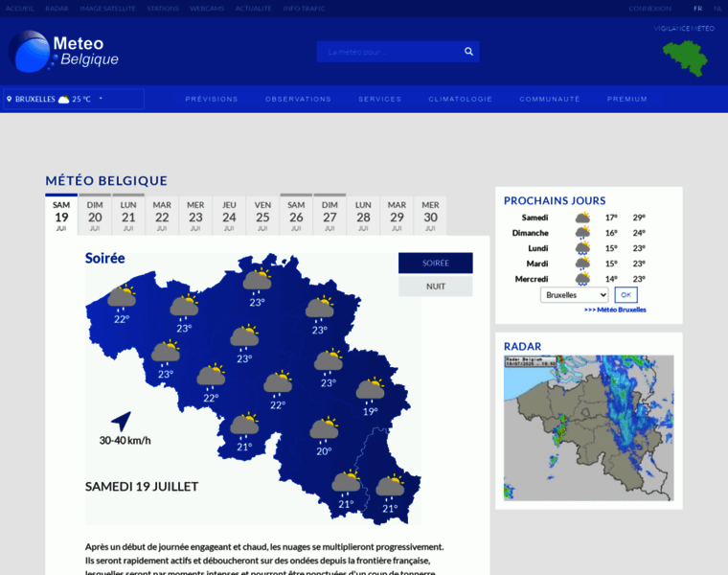This screenshot has width=728, height=575.
Task: Click Lundi weather icon in Prochains Jours
Action: 582,248
